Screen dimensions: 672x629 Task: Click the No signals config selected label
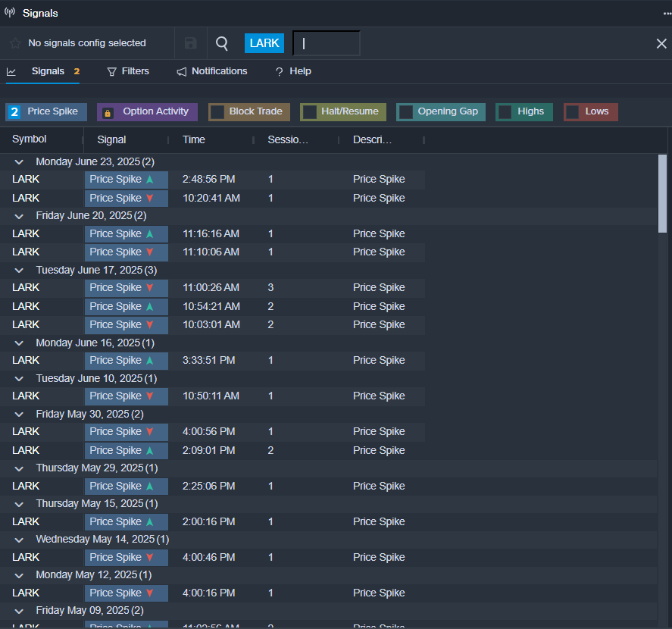pos(87,43)
